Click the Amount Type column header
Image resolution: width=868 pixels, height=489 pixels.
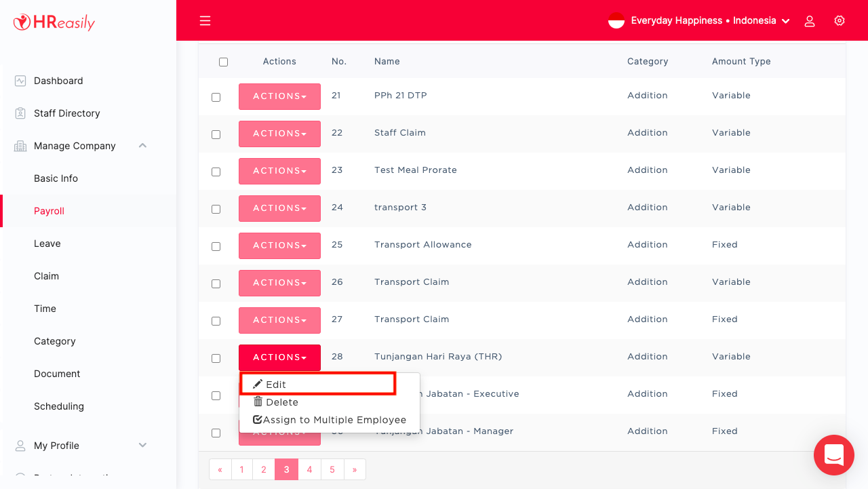(x=741, y=61)
